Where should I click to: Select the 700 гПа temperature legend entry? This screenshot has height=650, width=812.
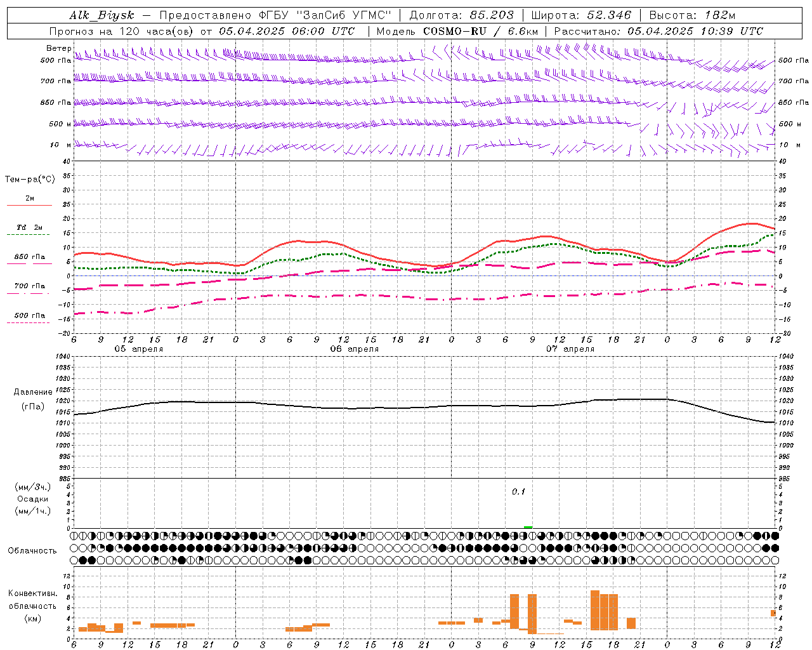(x=30, y=286)
